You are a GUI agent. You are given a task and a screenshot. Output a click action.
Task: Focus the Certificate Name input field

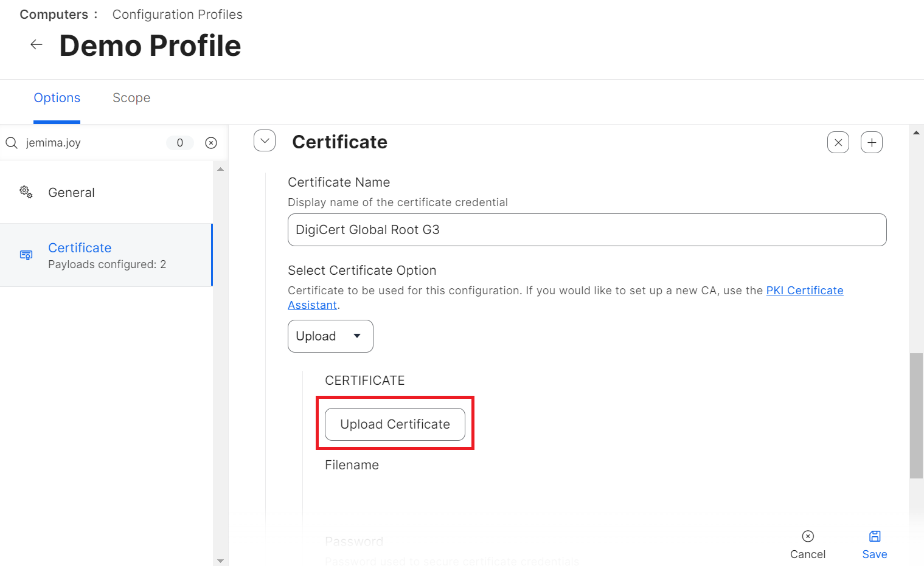[x=587, y=230]
